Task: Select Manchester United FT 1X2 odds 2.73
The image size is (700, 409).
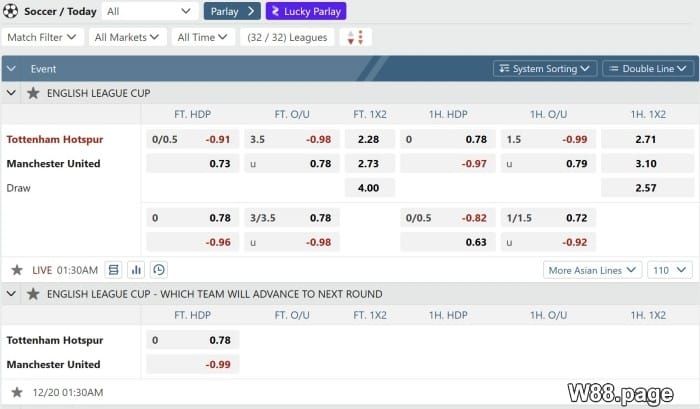Action: click(369, 163)
